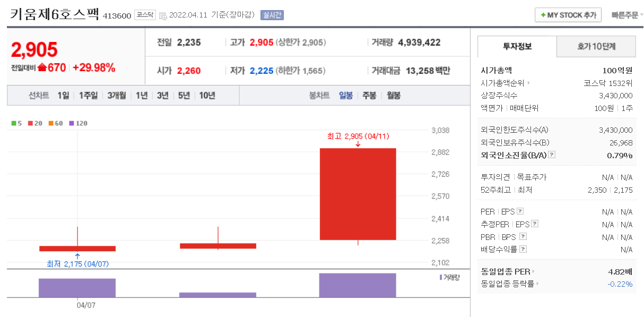Click the help icon next to 배당수익률
This screenshot has height=317, width=644.
pyautogui.click(x=523, y=249)
